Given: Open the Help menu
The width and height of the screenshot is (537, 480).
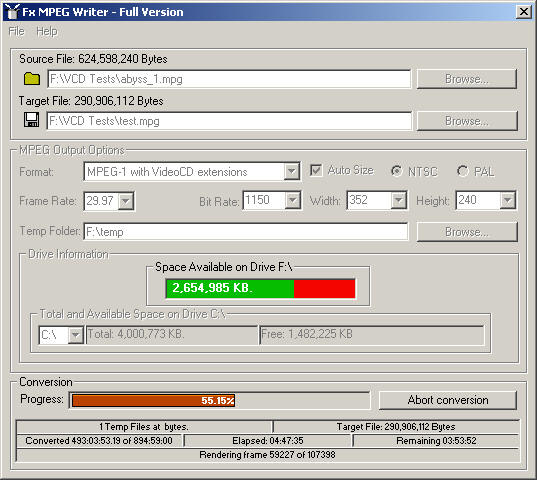Looking at the screenshot, I should point(47,31).
